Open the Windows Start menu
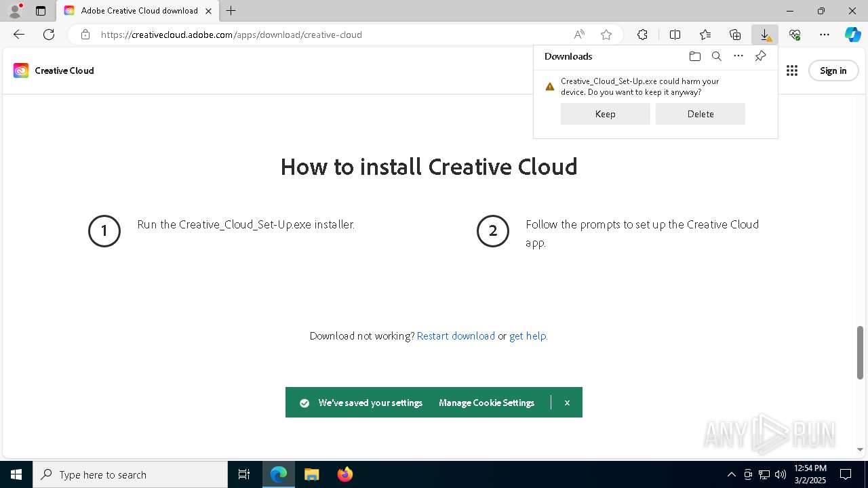This screenshot has height=488, width=868. (16, 474)
